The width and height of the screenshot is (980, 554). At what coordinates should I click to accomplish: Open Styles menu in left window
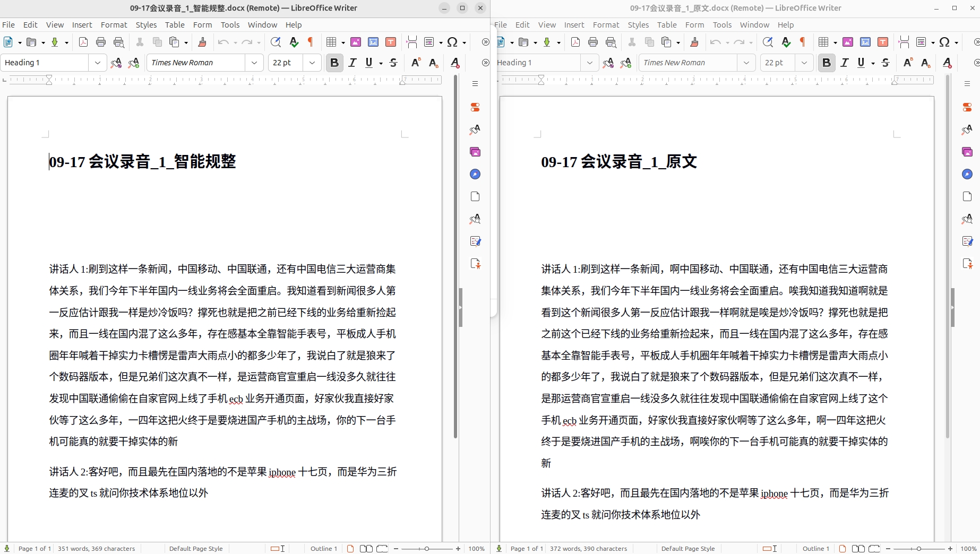(x=146, y=25)
